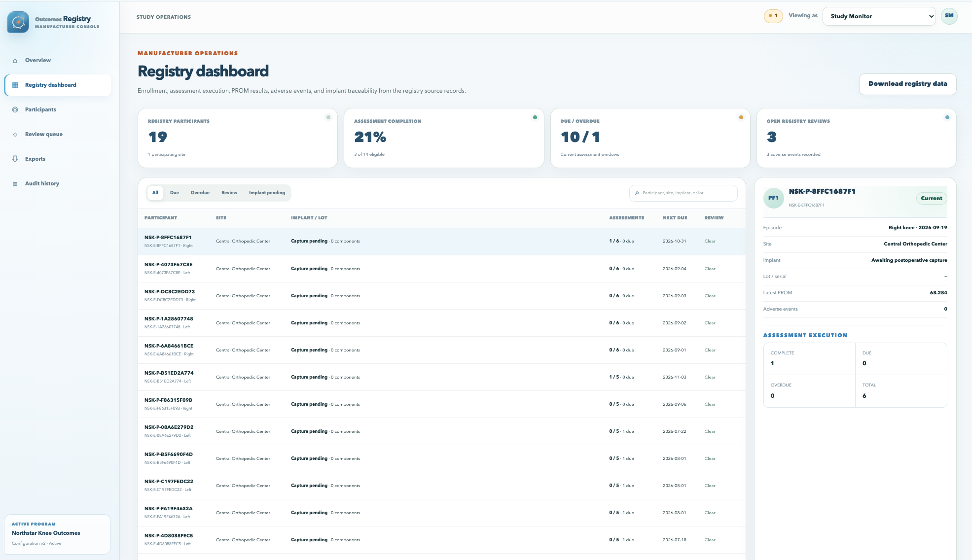This screenshot has height=560, width=972.
Task: Select the Review filter tab
Action: pos(229,193)
